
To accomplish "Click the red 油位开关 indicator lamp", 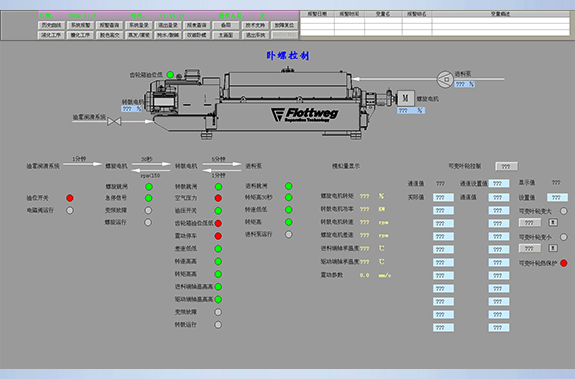I will point(70,198).
